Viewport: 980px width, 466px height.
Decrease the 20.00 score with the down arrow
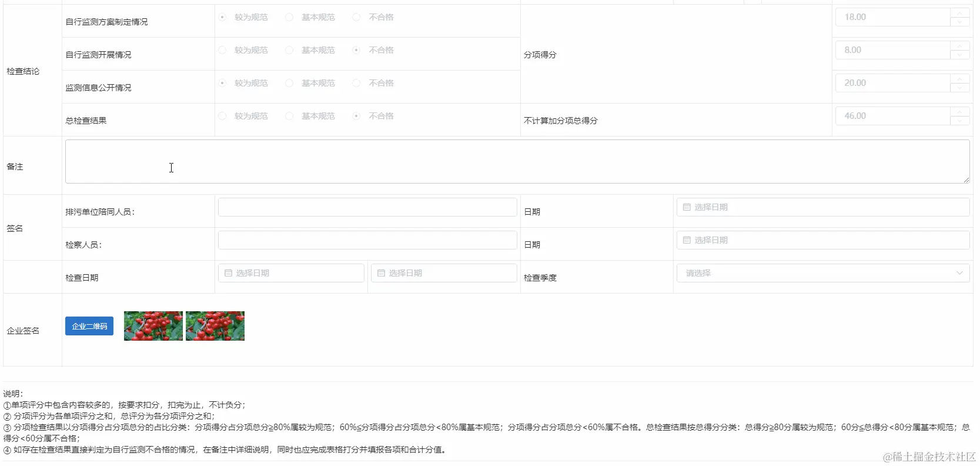click(x=959, y=88)
